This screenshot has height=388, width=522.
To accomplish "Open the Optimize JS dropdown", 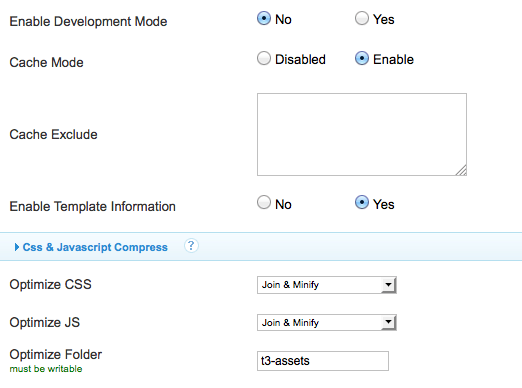I will [327, 323].
